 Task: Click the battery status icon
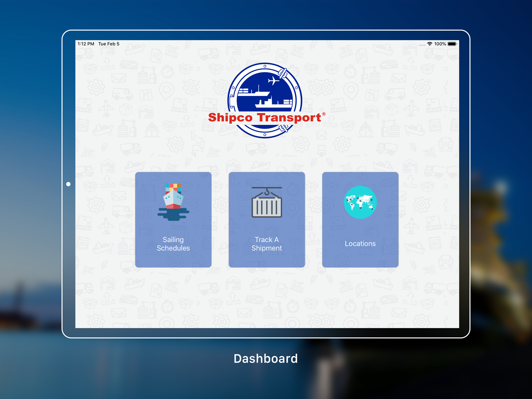[452, 44]
